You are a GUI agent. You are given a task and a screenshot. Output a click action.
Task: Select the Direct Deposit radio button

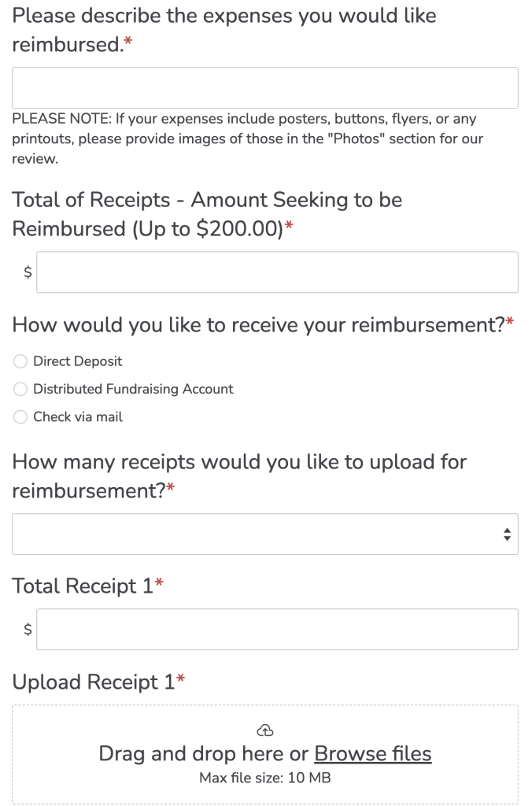click(x=20, y=362)
